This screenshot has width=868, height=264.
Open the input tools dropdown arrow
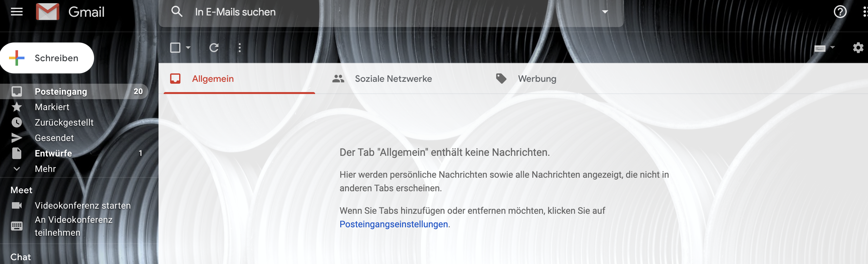click(x=832, y=47)
